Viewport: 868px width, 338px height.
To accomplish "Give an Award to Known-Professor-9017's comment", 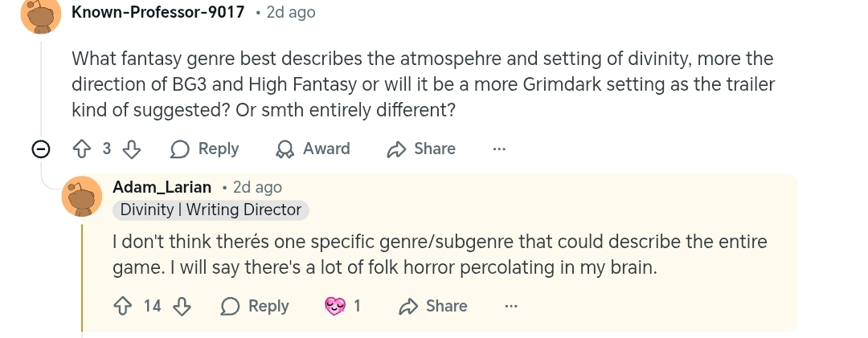I will tap(313, 149).
